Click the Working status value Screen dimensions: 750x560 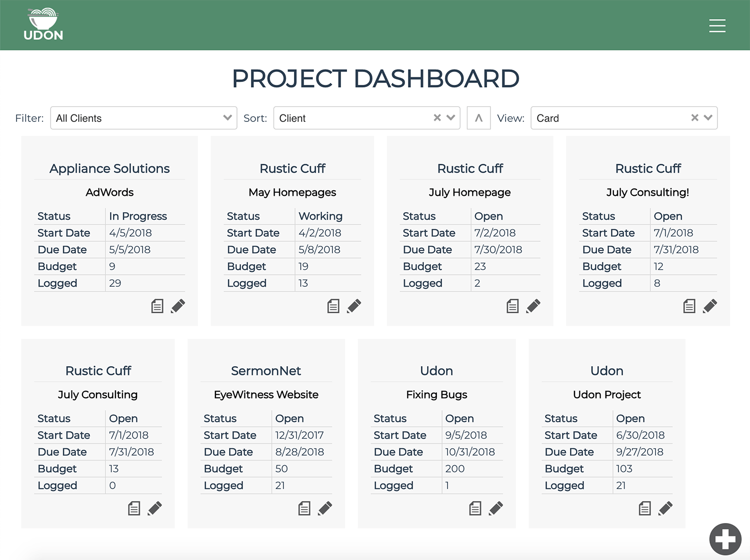pos(320,216)
